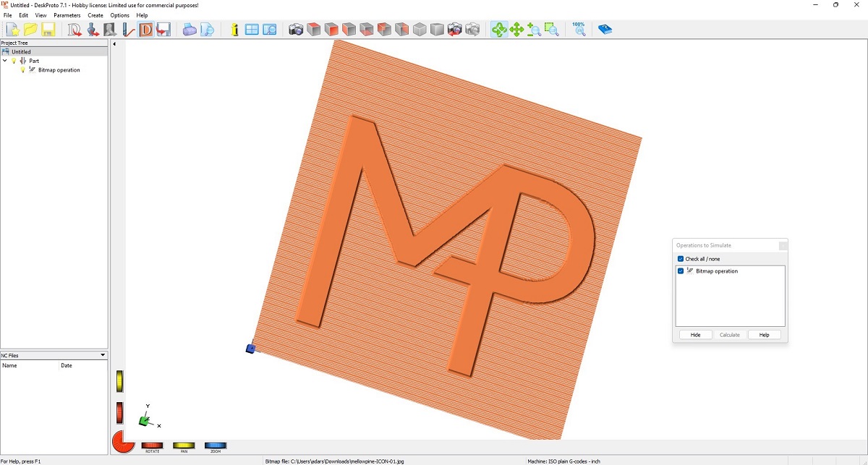Viewport: 868px width, 465px height.
Task: Click Help button in Operations to Simulate
Action: coord(765,335)
